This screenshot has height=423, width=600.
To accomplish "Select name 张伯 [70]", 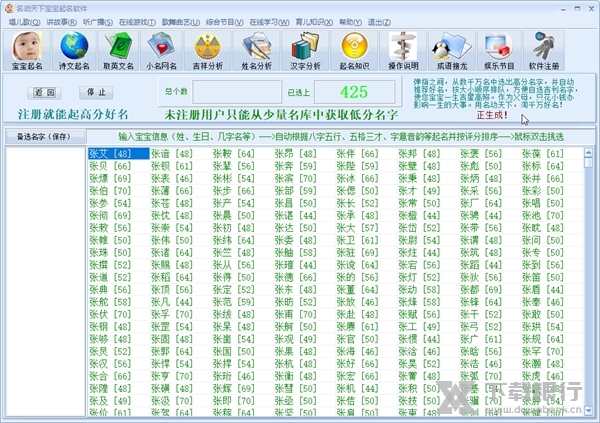I will point(110,191).
